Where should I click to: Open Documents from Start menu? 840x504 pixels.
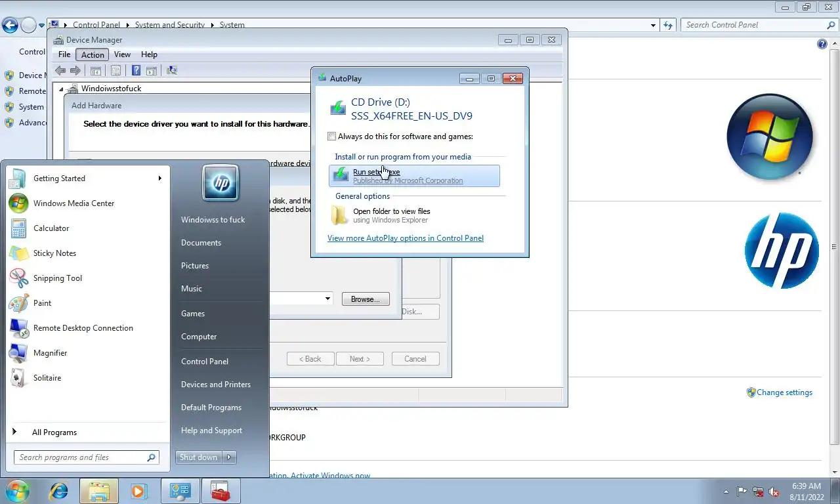201,243
